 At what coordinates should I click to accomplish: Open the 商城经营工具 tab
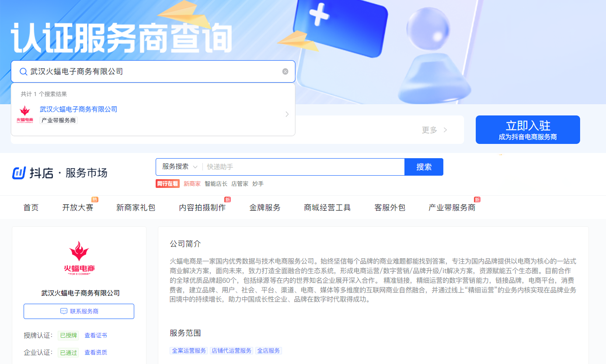click(x=327, y=208)
